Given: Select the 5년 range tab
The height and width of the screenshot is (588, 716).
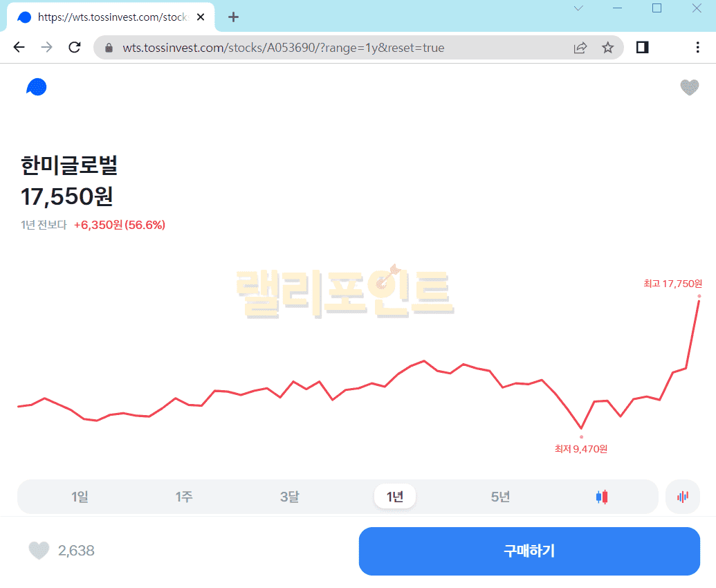Looking at the screenshot, I should tap(500, 497).
